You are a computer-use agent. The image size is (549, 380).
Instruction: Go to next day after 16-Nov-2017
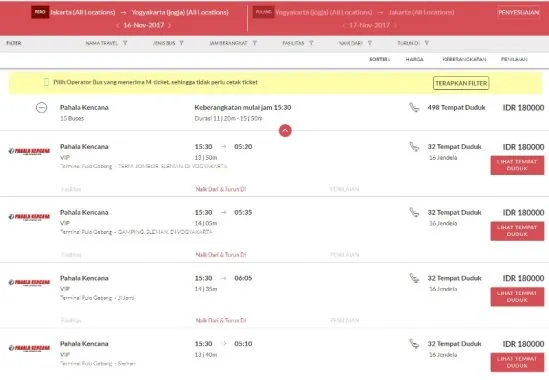pos(170,25)
